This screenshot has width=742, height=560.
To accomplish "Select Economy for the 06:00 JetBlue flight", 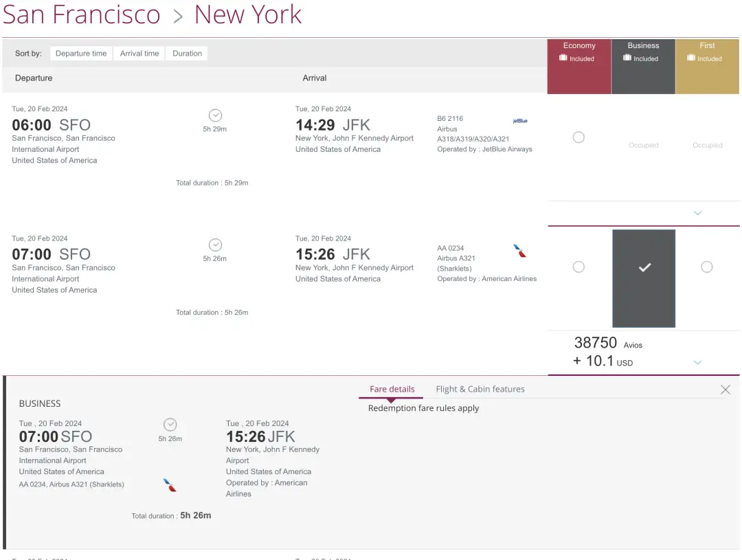I will coord(578,137).
